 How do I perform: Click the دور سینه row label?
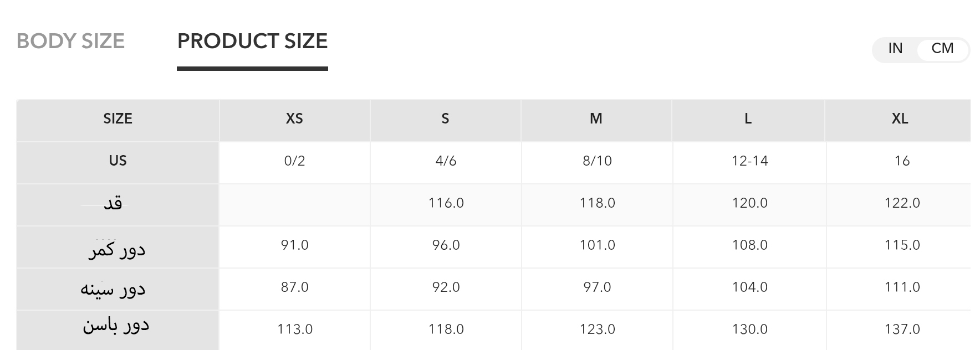coord(113,289)
